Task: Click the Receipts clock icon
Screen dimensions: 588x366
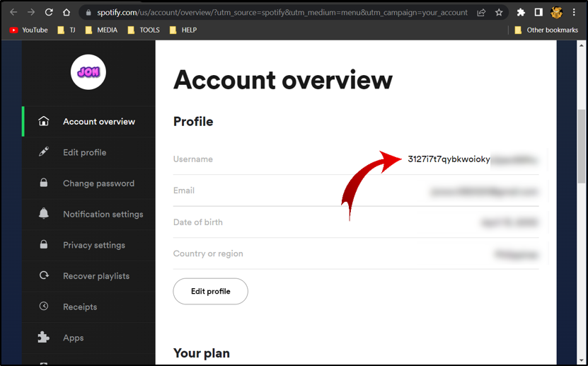Action: (x=44, y=307)
